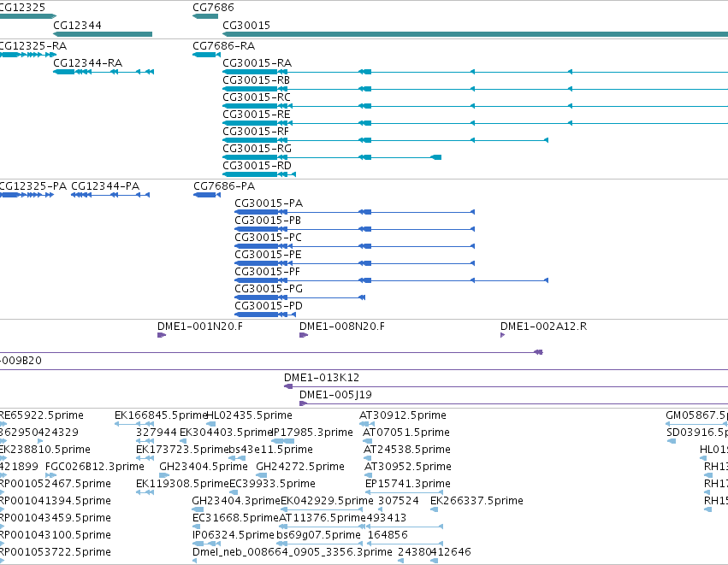Select the CG30015 gene bar
The height and width of the screenshot is (565, 728).
point(475,34)
